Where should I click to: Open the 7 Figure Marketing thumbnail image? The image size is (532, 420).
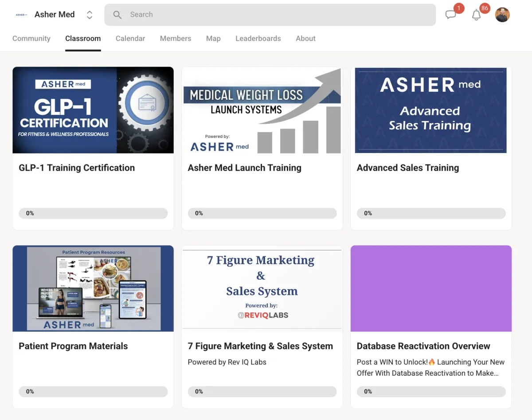[x=262, y=288]
